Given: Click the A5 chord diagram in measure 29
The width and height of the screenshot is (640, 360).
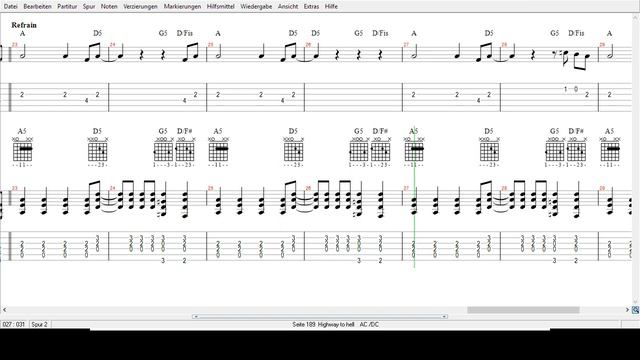Looking at the screenshot, I should coord(610,152).
